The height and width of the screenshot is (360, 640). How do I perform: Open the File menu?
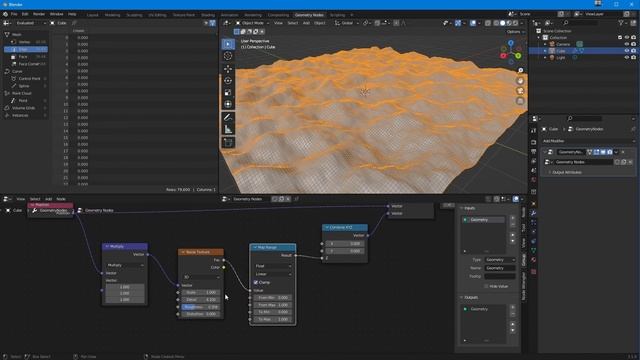coord(14,14)
